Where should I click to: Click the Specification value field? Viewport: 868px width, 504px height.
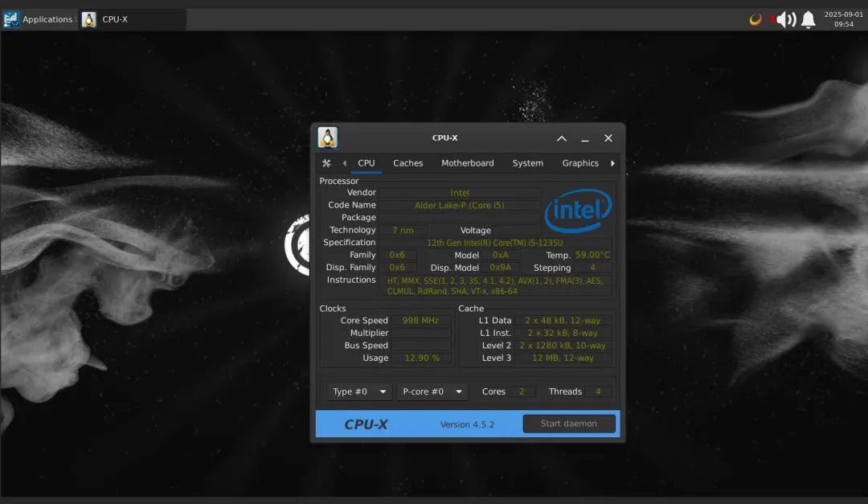coord(494,242)
